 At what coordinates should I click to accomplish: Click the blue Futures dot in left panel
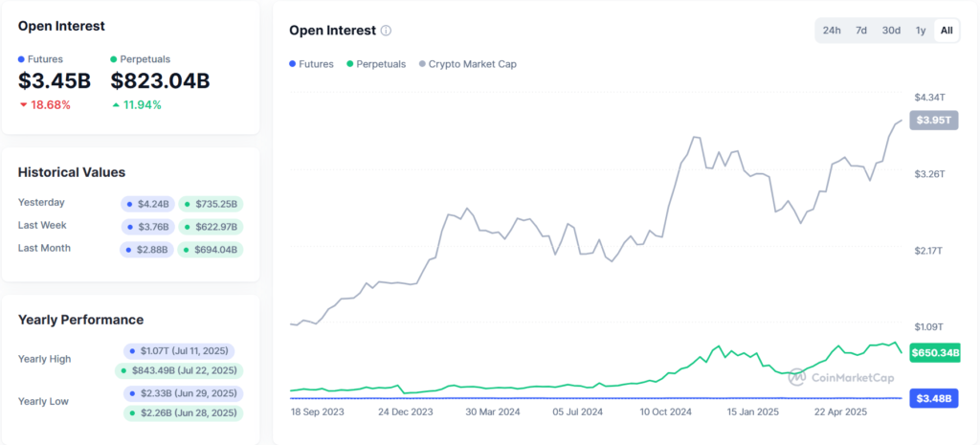22,59
